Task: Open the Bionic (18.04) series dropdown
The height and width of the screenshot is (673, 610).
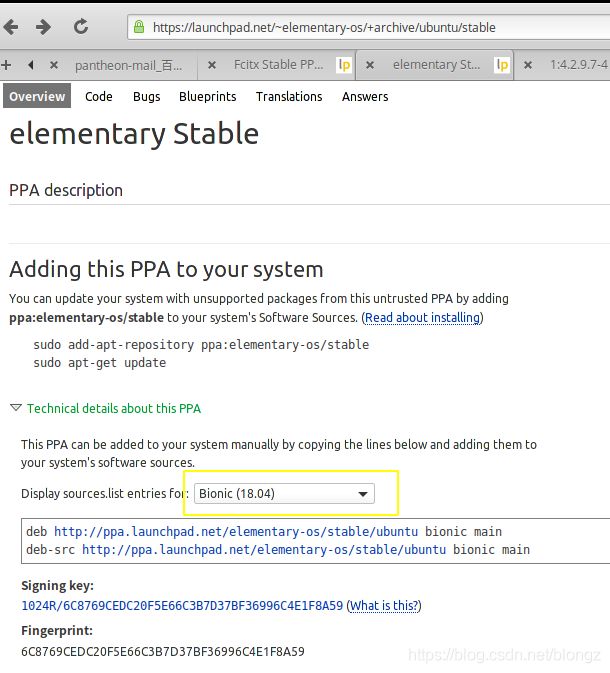Action: [x=284, y=494]
